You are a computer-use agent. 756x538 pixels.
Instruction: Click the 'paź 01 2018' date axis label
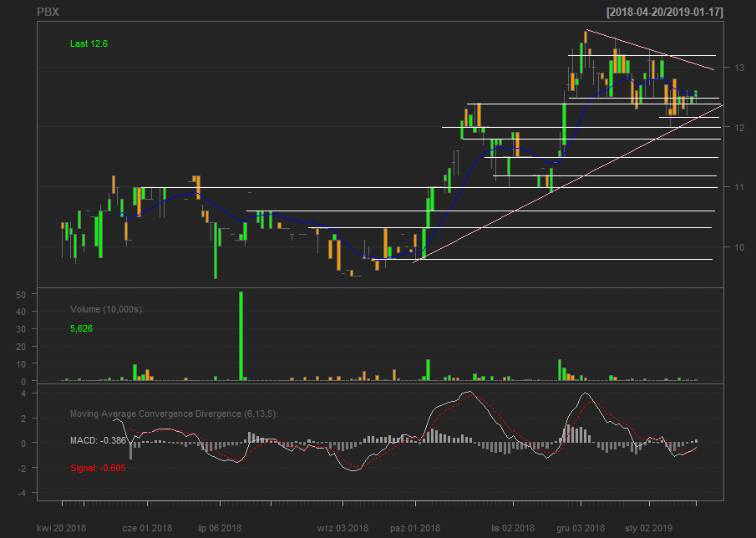pos(415,528)
